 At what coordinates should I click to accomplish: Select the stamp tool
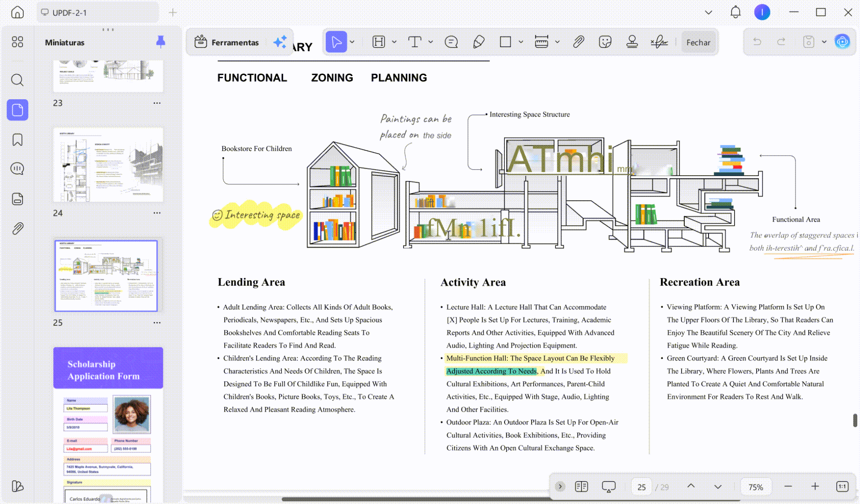632,42
